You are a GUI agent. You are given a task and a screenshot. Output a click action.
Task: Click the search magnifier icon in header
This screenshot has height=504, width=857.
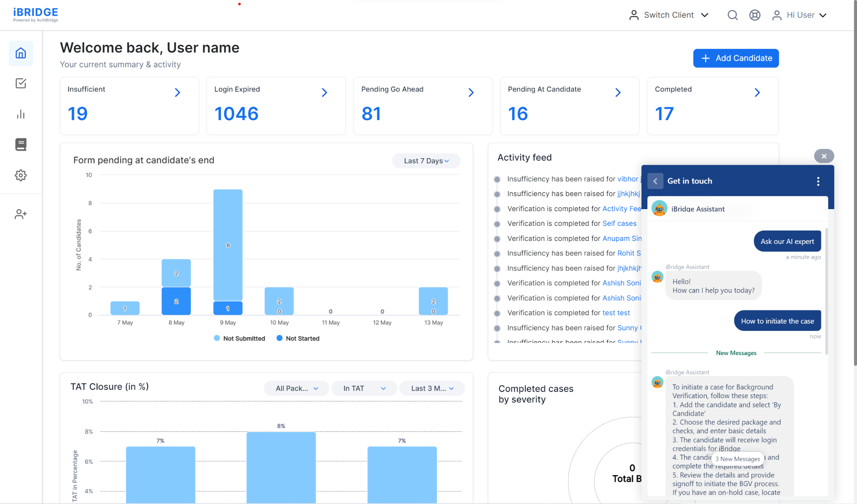point(732,15)
